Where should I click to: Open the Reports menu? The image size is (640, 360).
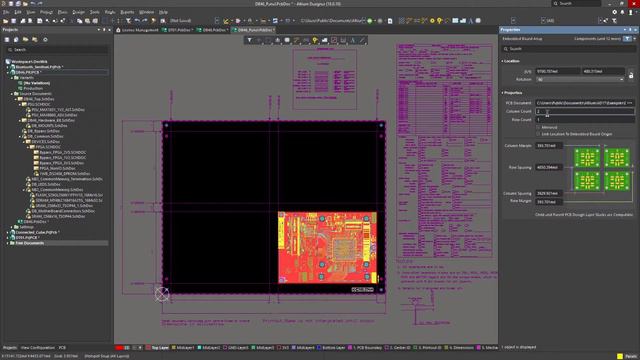tap(127, 12)
